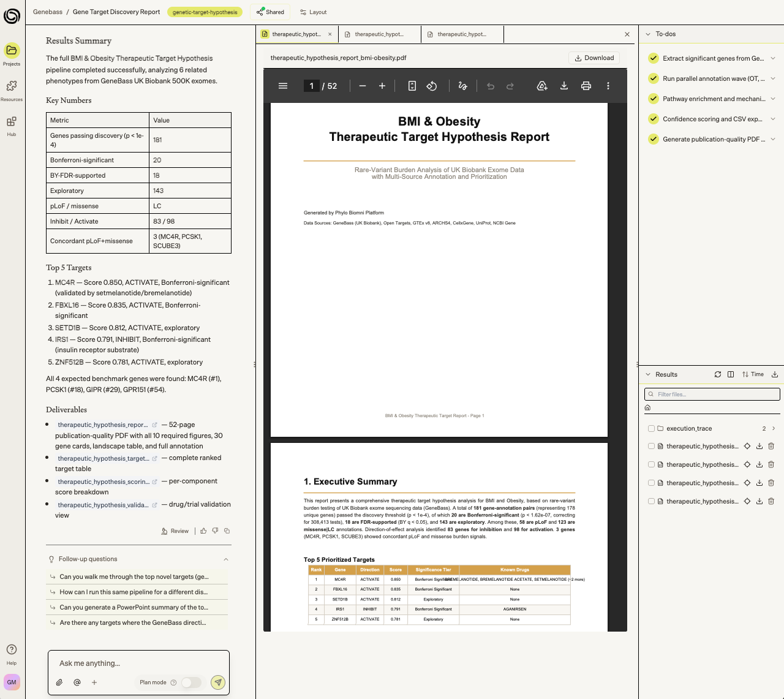Send the message with the arrow button
784x699 pixels.
click(218, 682)
